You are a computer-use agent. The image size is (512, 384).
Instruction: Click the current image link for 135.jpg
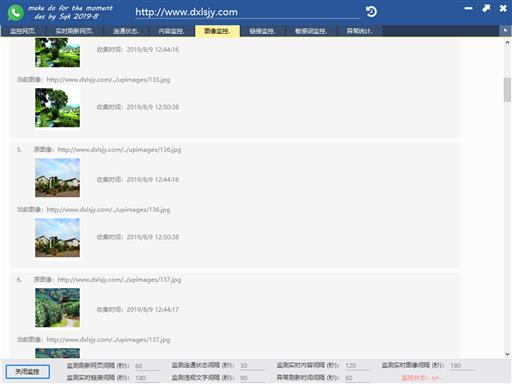point(108,79)
